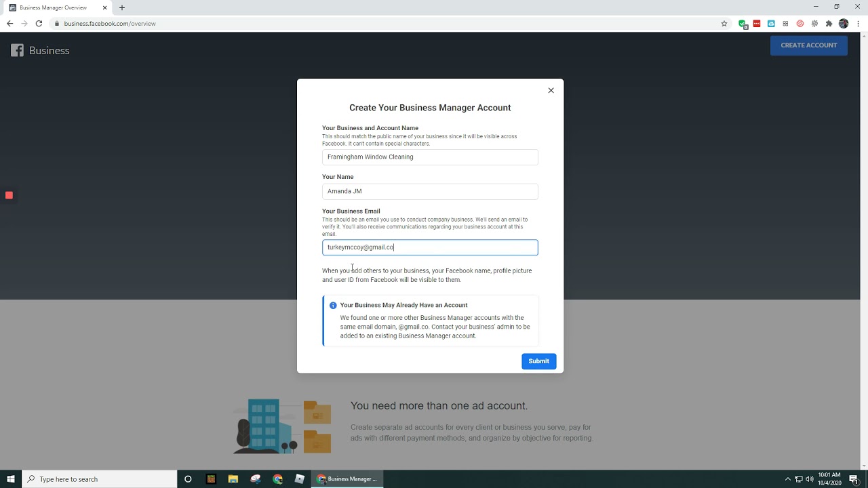Open the Snipping tool taskbar icon
Viewport: 868px width, 488px height.
[x=256, y=479]
